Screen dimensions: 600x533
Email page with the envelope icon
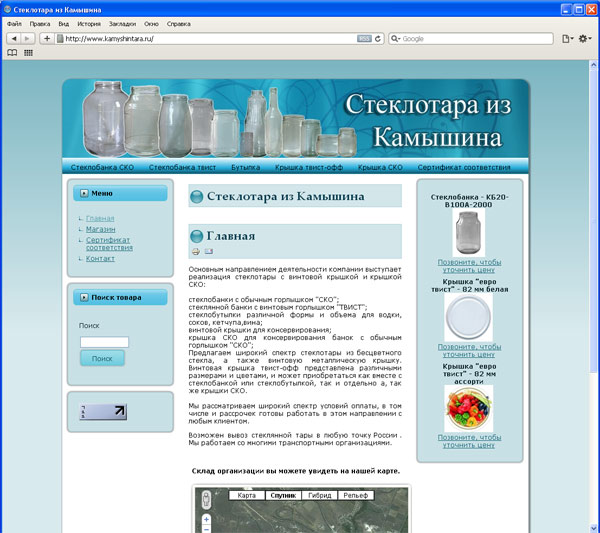pos(209,251)
